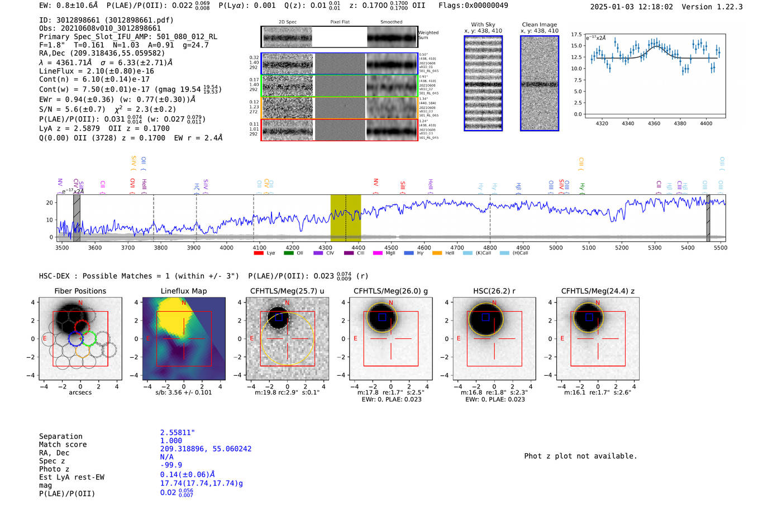Open the Lineflux Map image
This screenshot has width=782, height=532.
click(184, 338)
